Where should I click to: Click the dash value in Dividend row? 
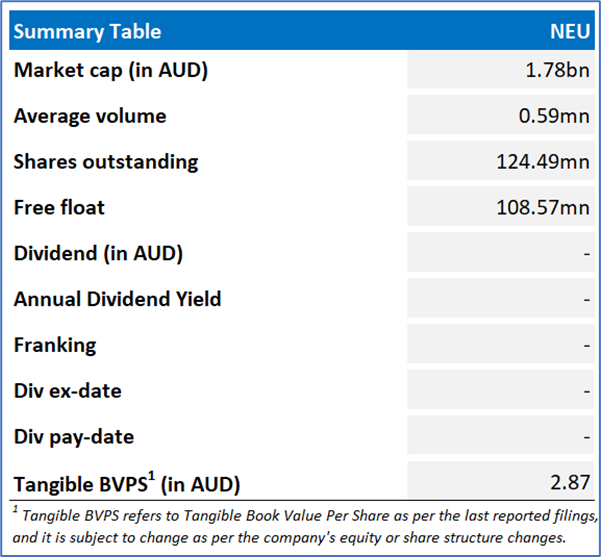point(587,254)
